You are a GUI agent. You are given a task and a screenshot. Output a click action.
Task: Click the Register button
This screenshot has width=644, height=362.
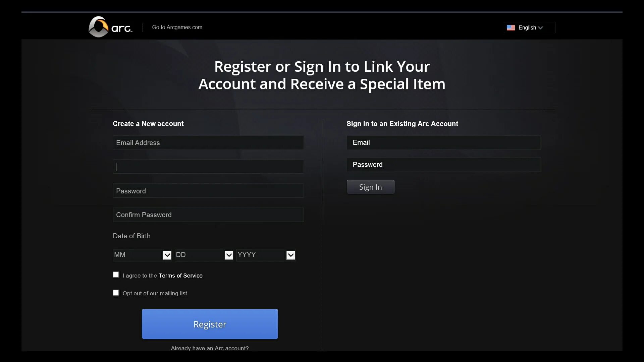[210, 324]
